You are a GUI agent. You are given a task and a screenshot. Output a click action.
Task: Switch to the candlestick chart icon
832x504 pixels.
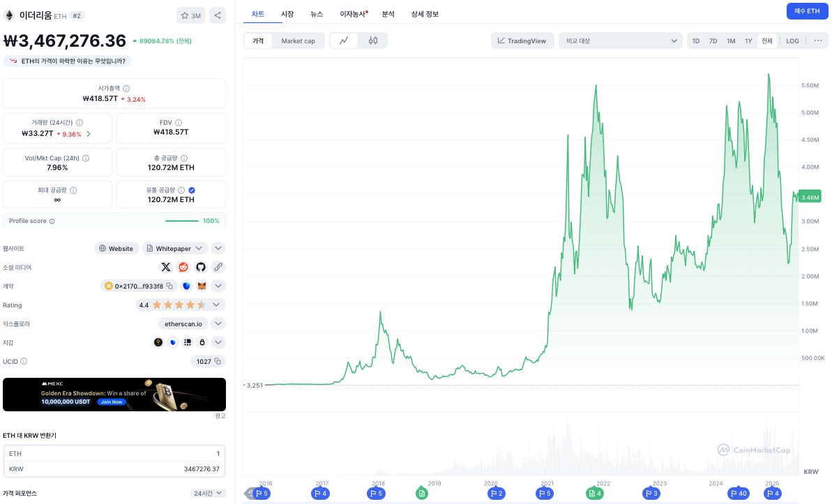[373, 41]
